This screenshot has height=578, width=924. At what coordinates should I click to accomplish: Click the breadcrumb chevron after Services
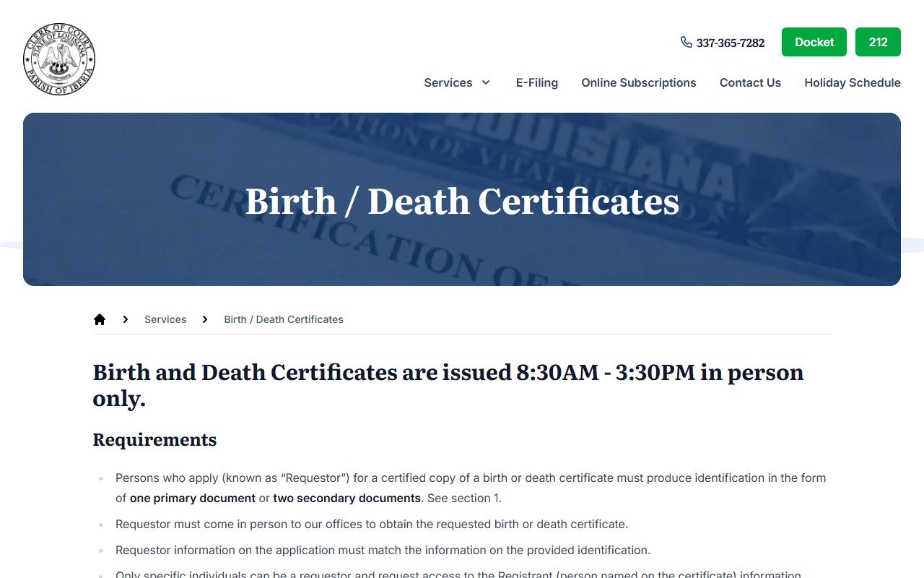[x=205, y=319]
